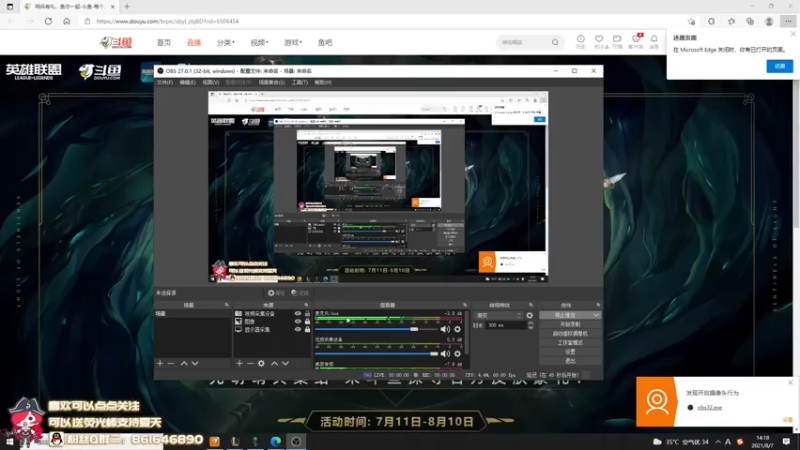Click the blue 还原 restore button
This screenshot has width=800, height=450.
coord(780,66)
